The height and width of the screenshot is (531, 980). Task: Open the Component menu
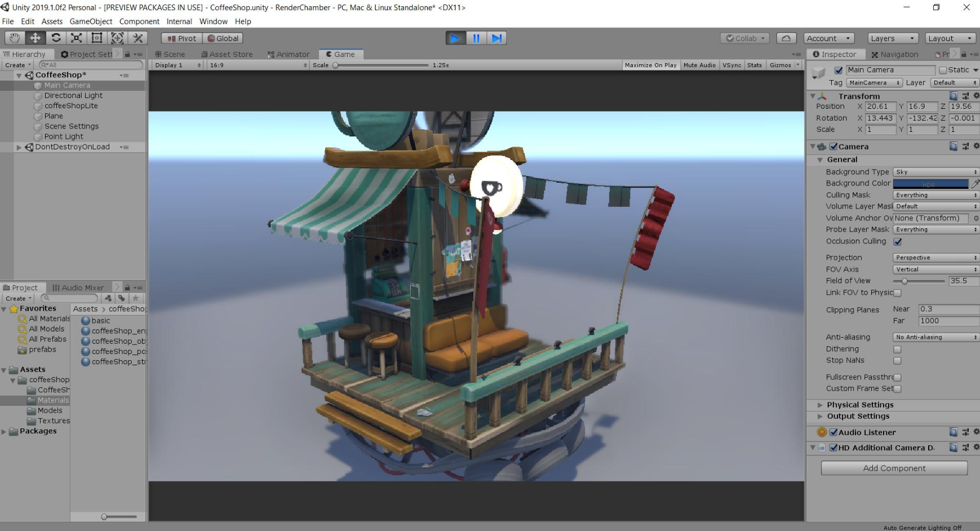click(139, 21)
